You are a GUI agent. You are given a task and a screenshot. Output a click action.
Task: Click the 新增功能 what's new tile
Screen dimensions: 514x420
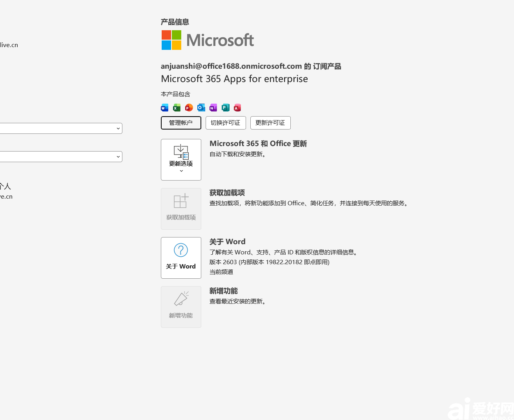pyautogui.click(x=181, y=307)
